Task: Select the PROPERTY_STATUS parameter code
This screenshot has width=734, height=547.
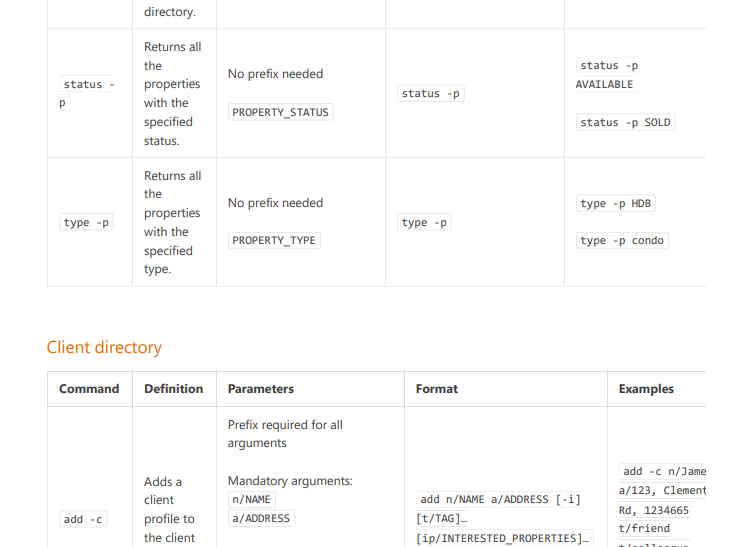Action: point(280,112)
